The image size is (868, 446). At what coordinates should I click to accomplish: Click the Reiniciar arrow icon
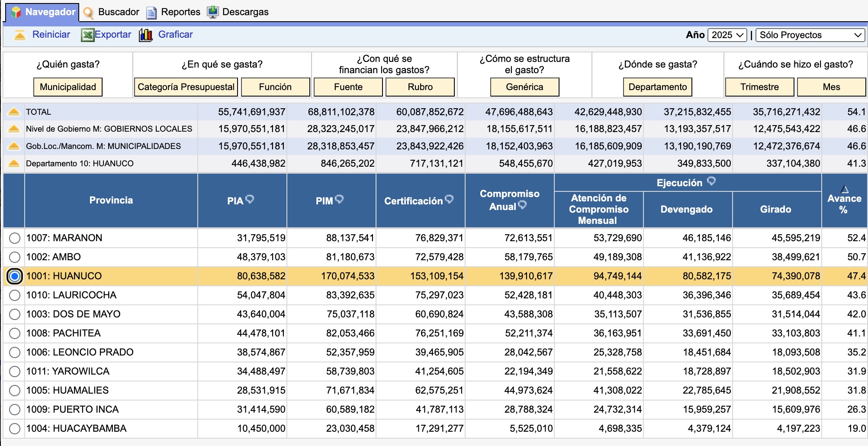click(19, 35)
